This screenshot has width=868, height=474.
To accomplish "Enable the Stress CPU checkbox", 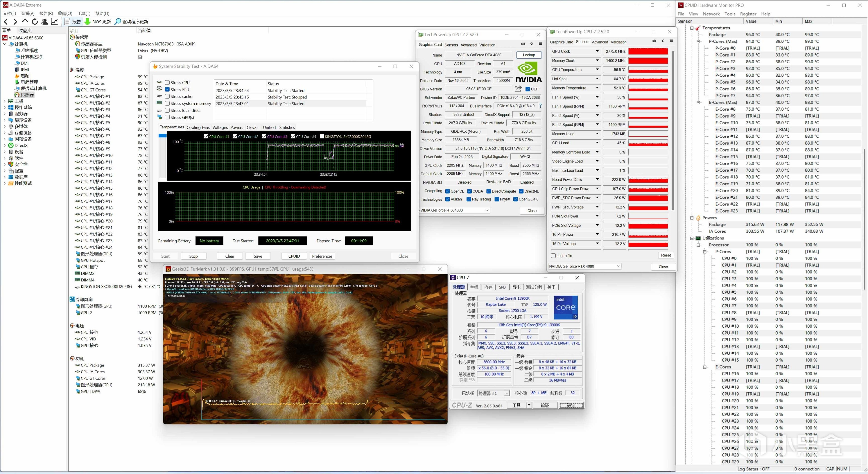I will [x=167, y=83].
